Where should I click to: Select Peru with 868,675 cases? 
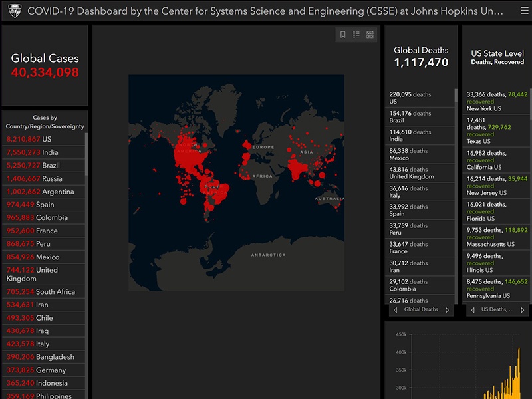(x=43, y=243)
